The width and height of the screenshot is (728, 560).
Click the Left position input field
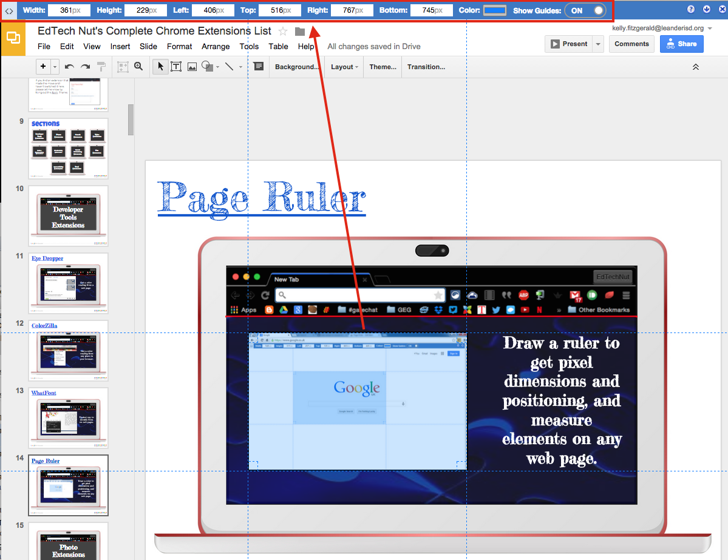[213, 10]
